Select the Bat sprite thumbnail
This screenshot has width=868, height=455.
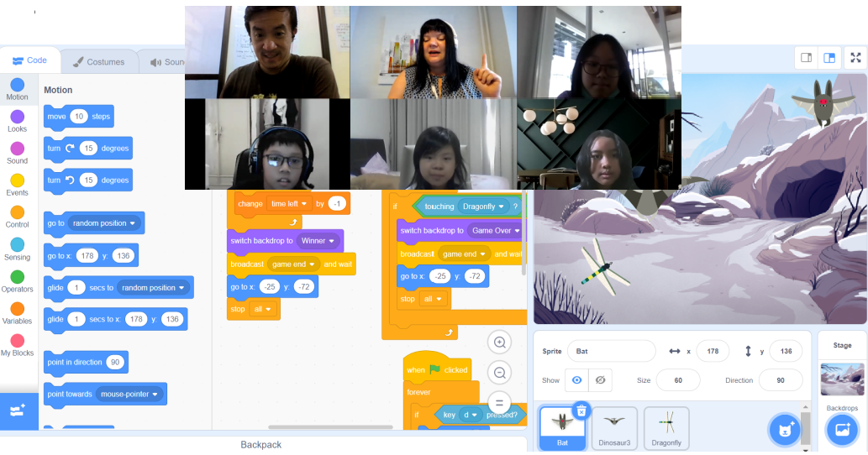click(562, 428)
